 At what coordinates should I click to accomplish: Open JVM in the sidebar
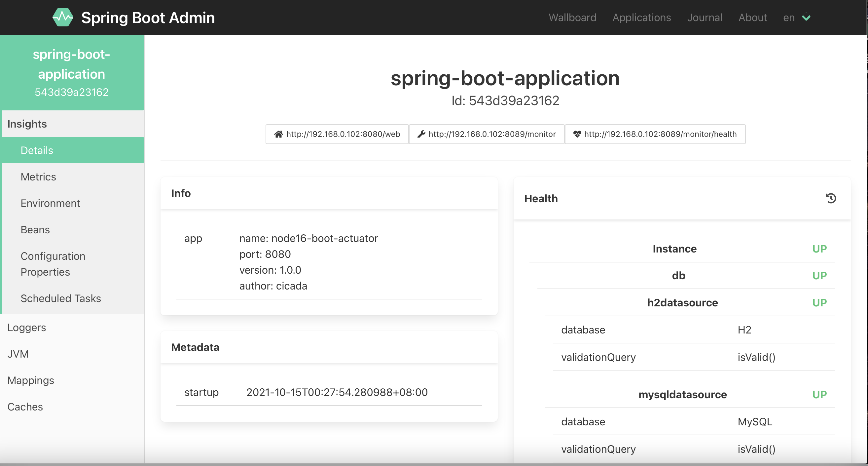click(x=72, y=354)
